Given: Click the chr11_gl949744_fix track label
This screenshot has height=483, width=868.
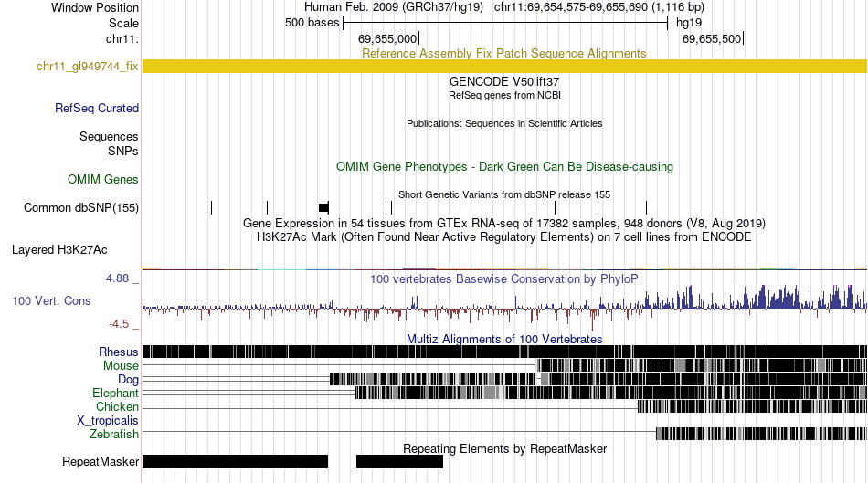Looking at the screenshot, I should click(x=87, y=67).
